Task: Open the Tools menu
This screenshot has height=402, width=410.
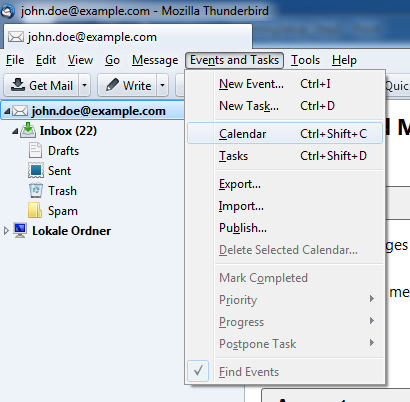Action: coord(305,60)
